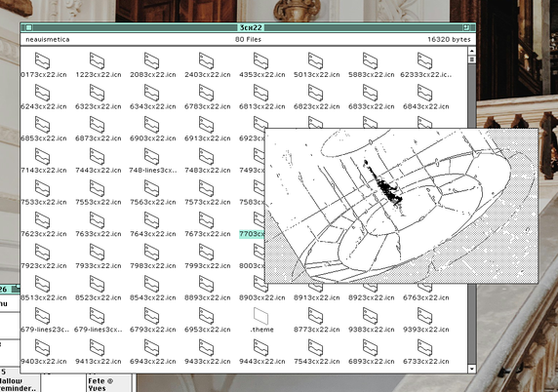Click the 6343cx22.icn filename label
The height and width of the screenshot is (392, 558).
point(152,106)
